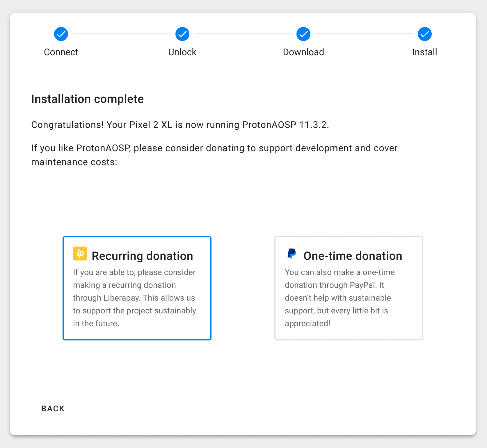
Task: Click the Connect step checkmark icon
Action: click(x=61, y=34)
